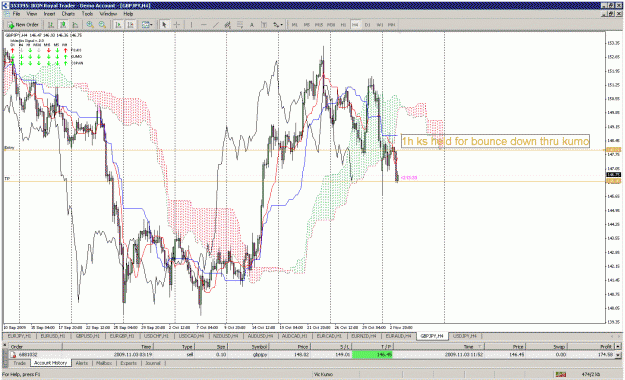The width and height of the screenshot is (625, 380).
Task: Switch to NZDUSD,H4 chart tab
Action: pos(225,336)
